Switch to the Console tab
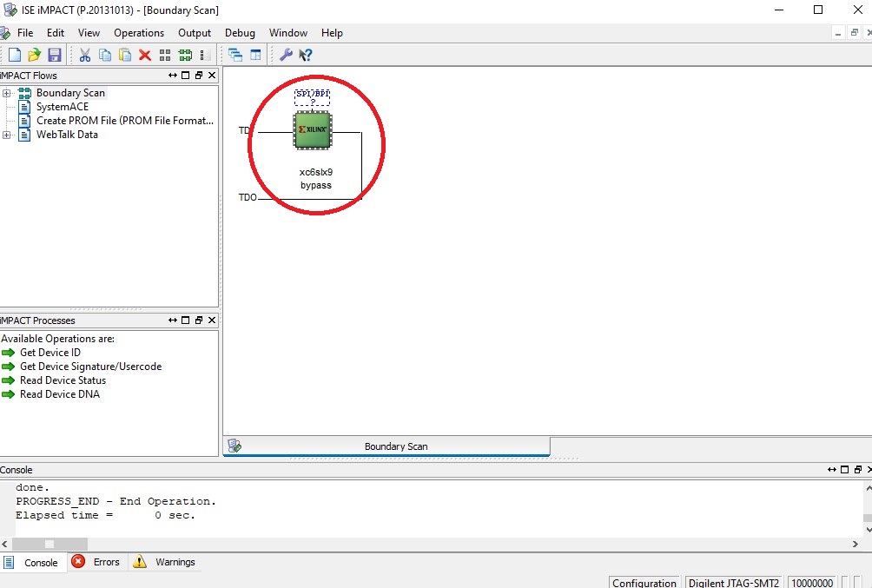Viewport: 872px width, 588px height. click(34, 563)
